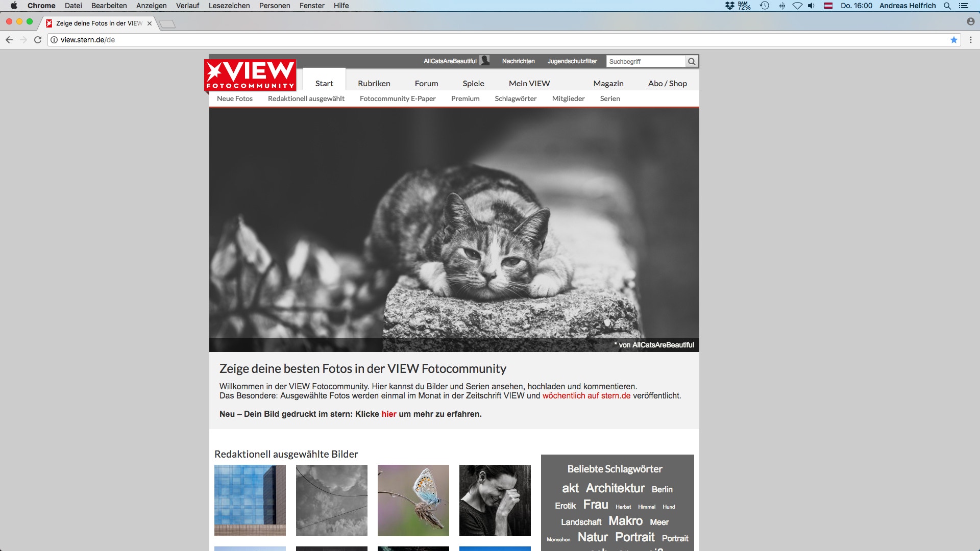
Task: Open the Abo / Shop tab
Action: pyautogui.click(x=668, y=83)
